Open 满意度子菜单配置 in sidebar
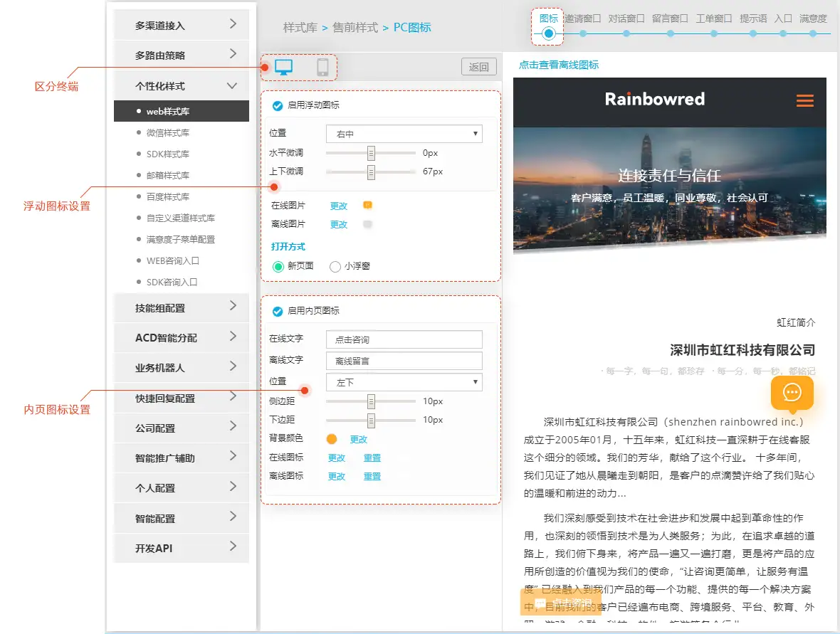The width and height of the screenshot is (840, 634). tap(181, 239)
